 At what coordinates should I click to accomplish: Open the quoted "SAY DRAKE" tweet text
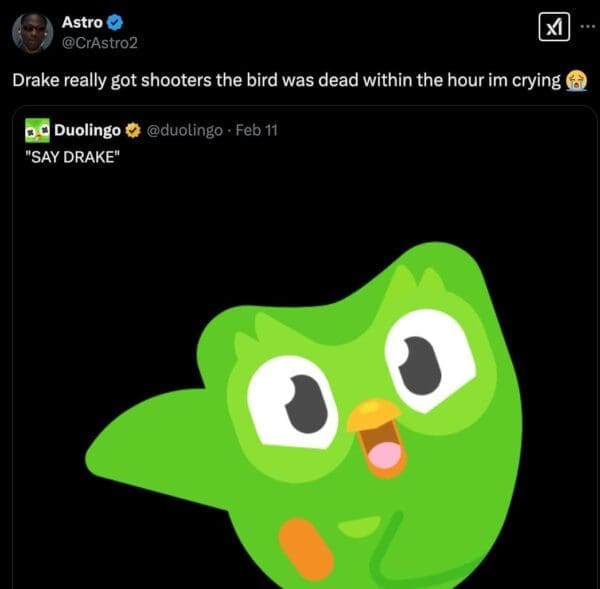(72, 155)
